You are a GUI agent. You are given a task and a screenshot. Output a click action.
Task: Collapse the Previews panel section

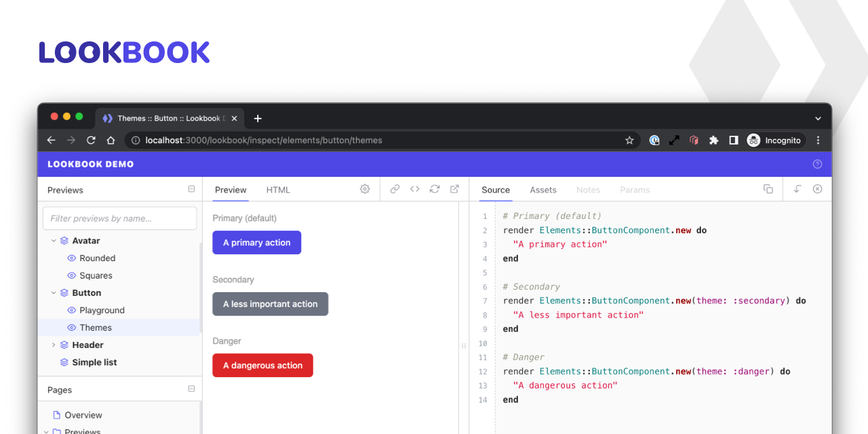[191, 189]
